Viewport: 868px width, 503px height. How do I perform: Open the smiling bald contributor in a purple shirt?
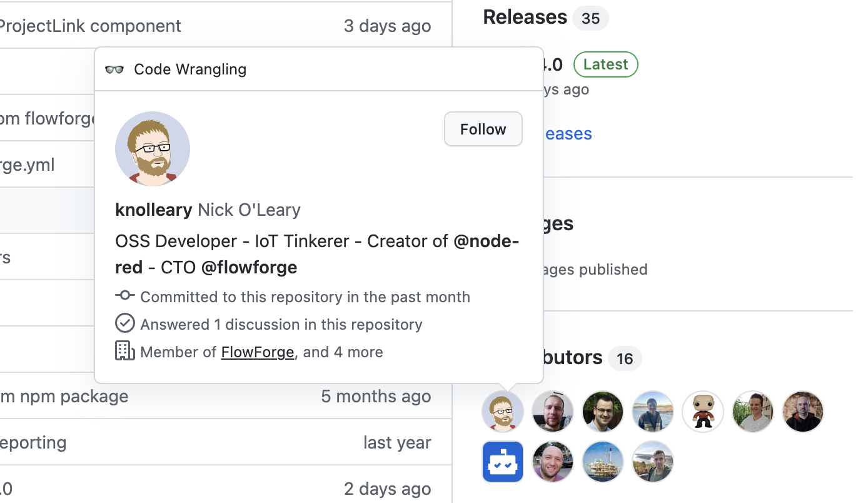[553, 462]
